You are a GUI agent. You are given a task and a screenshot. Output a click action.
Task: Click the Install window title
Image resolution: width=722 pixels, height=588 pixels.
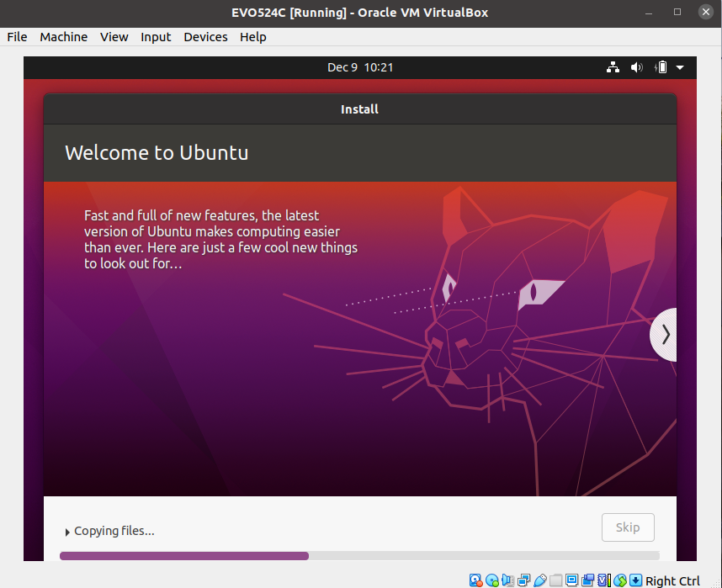click(x=359, y=109)
